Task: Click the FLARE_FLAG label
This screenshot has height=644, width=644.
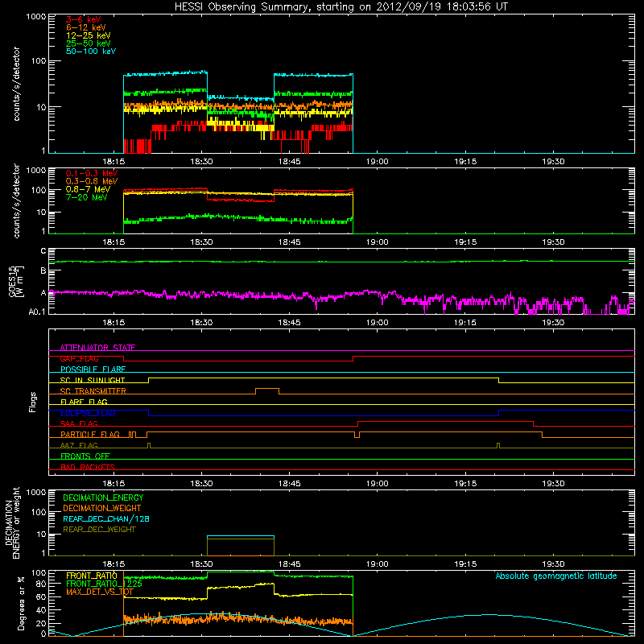Action: [x=84, y=402]
